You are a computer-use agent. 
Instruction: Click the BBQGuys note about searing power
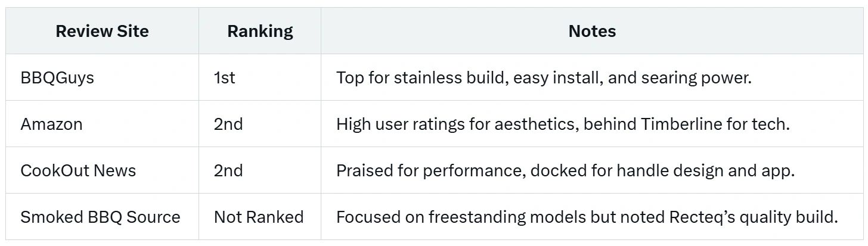coord(544,77)
